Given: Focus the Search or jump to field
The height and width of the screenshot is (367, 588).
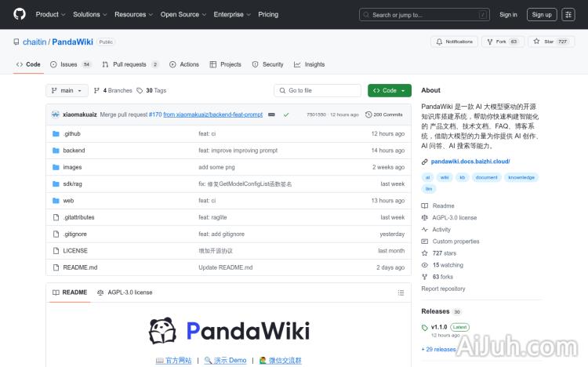Looking at the screenshot, I should tap(424, 15).
